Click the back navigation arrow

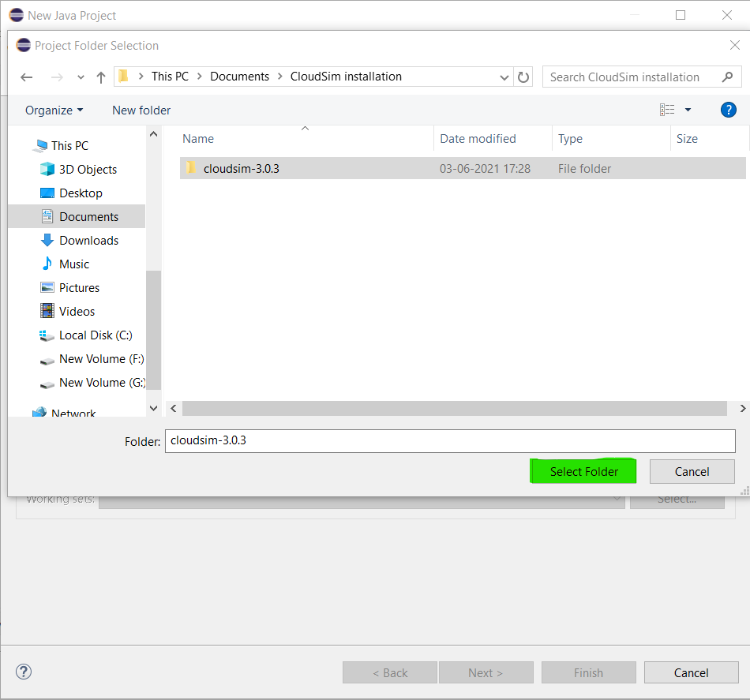(27, 77)
